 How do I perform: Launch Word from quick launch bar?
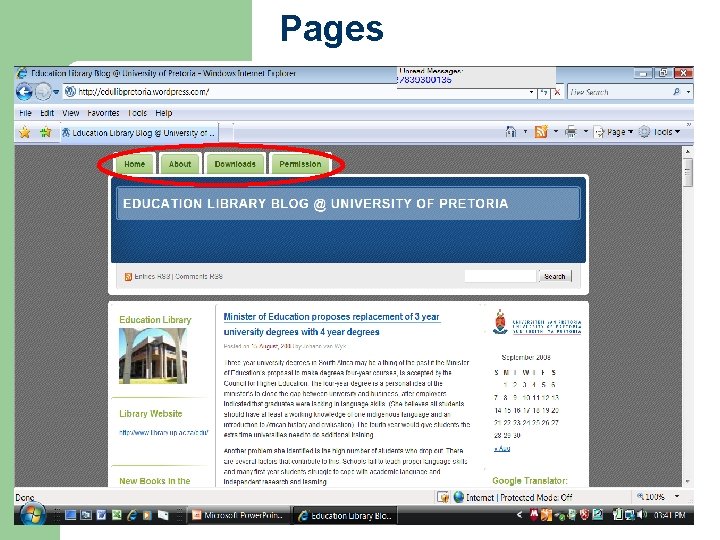point(101,515)
